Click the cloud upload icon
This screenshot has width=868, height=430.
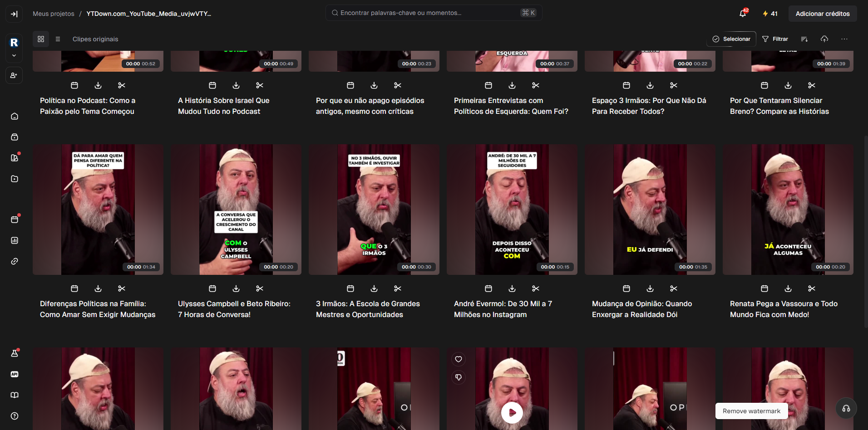[x=824, y=39]
